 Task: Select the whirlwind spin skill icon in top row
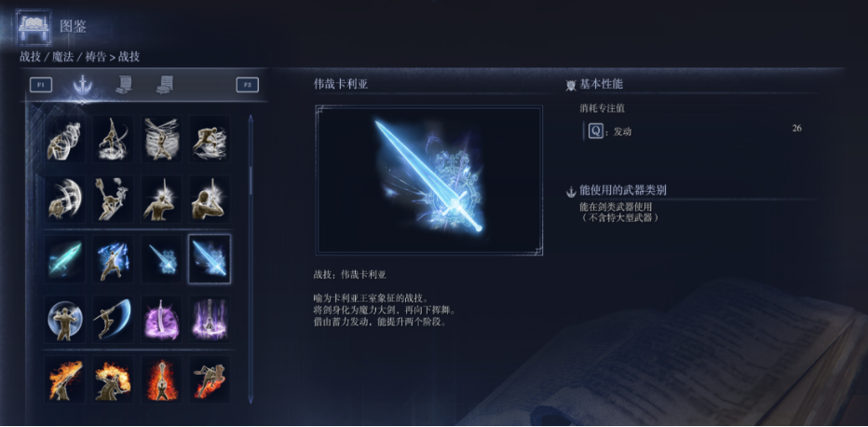162,139
